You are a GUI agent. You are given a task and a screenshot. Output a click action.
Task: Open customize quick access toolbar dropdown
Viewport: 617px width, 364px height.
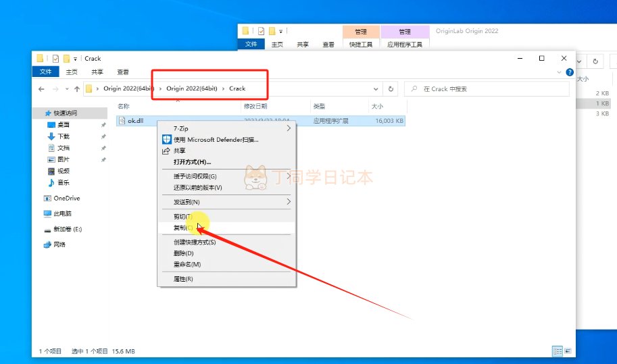tap(75, 59)
